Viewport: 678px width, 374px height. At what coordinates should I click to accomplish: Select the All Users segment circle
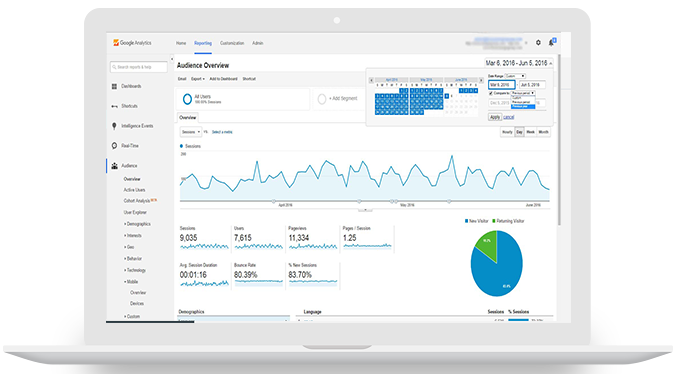(187, 99)
